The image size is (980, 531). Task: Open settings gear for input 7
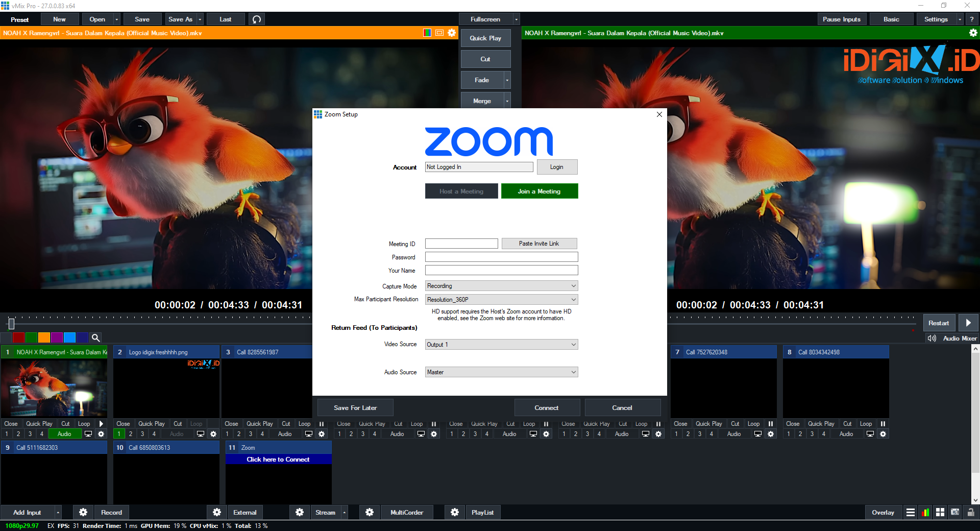click(771, 434)
